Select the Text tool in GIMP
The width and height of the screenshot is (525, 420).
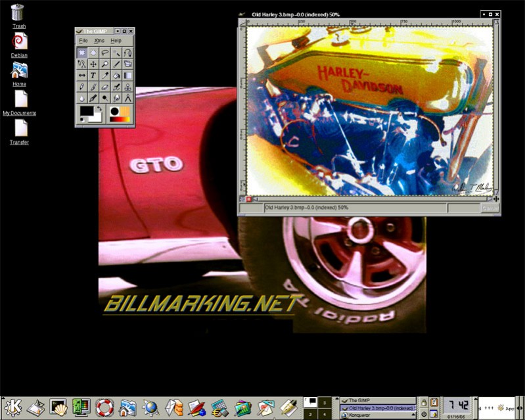(93, 75)
